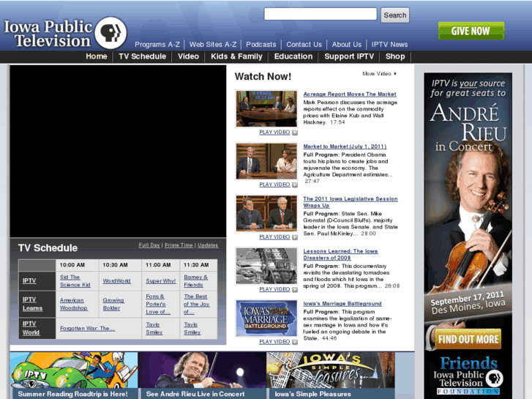Open Forgotten War: The... schedule entry
Screen dimensions: 532x399
point(87,329)
